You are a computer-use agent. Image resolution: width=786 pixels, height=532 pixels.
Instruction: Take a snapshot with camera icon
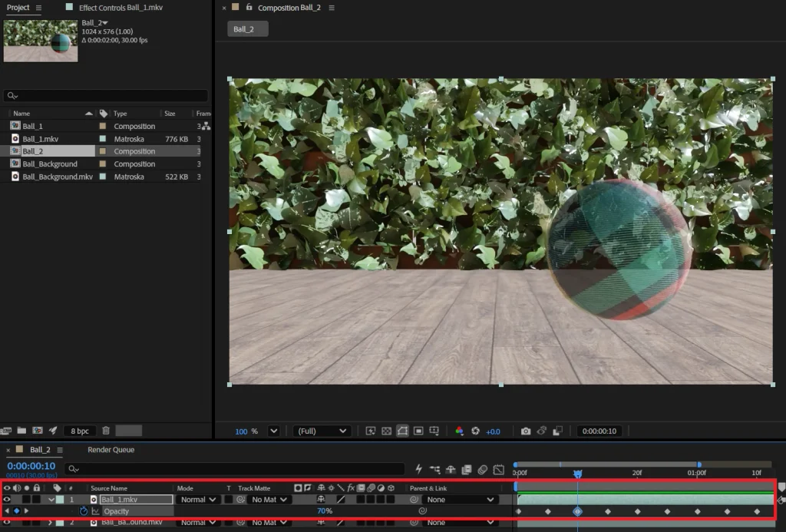point(525,431)
